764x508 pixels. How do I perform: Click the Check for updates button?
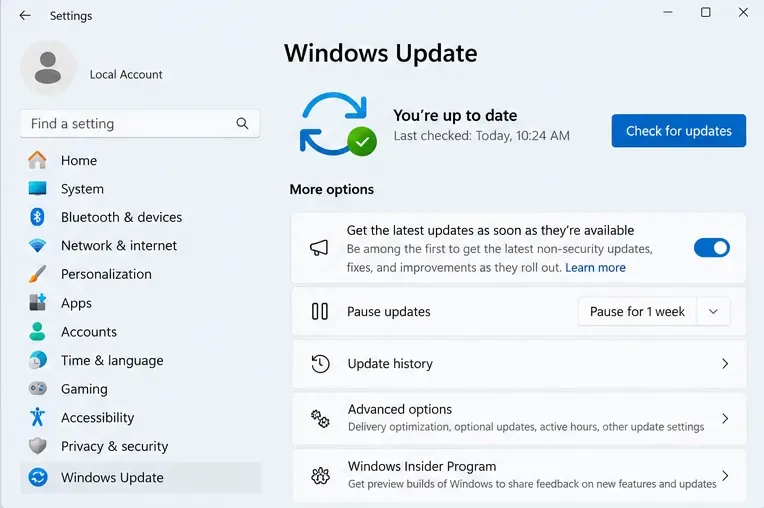tap(679, 131)
